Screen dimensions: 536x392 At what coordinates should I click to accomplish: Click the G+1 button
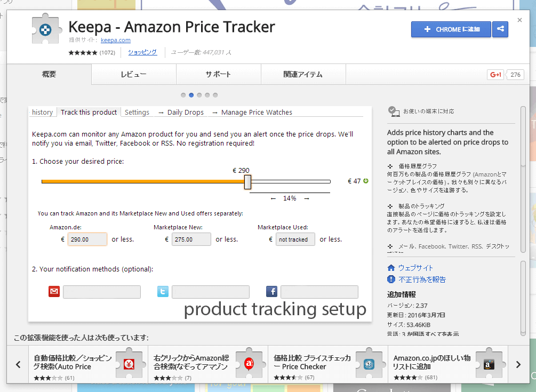pyautogui.click(x=495, y=75)
